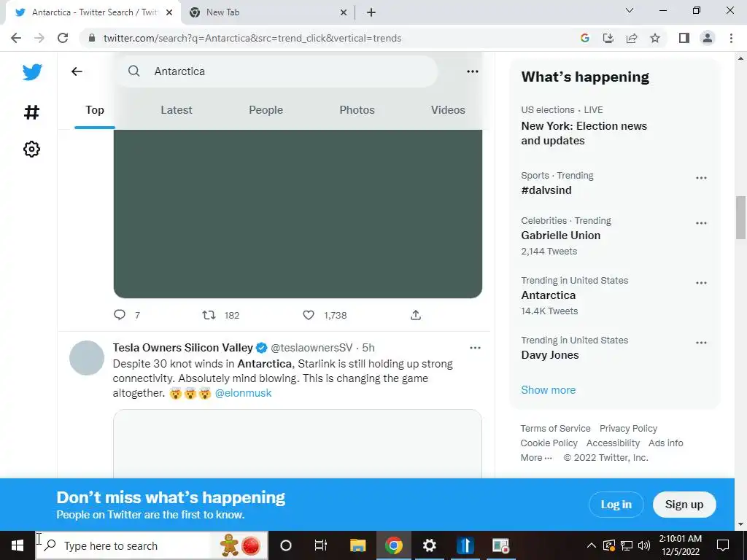Click the Twitter bird logo
Screen dimensions: 747x560
32,72
